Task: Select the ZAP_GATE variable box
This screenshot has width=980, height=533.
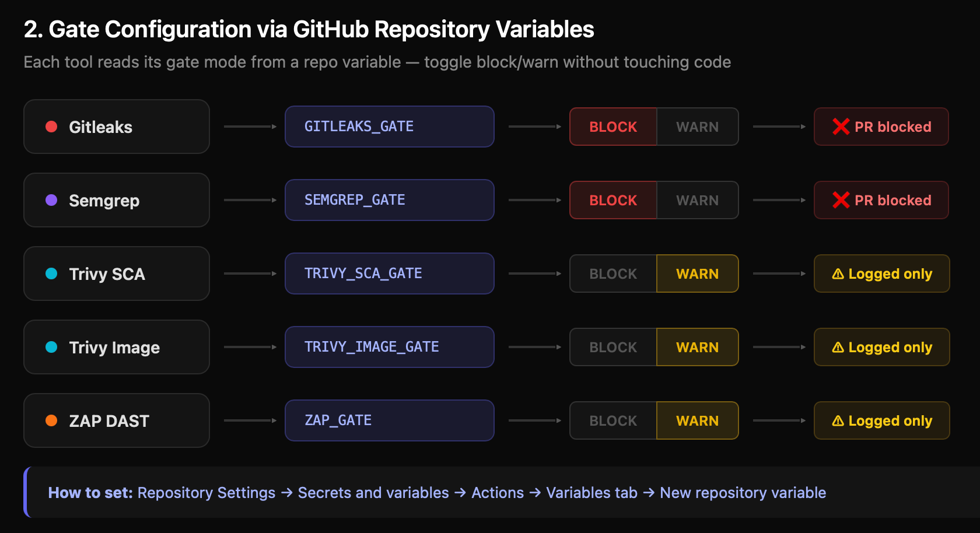Action: coord(389,420)
